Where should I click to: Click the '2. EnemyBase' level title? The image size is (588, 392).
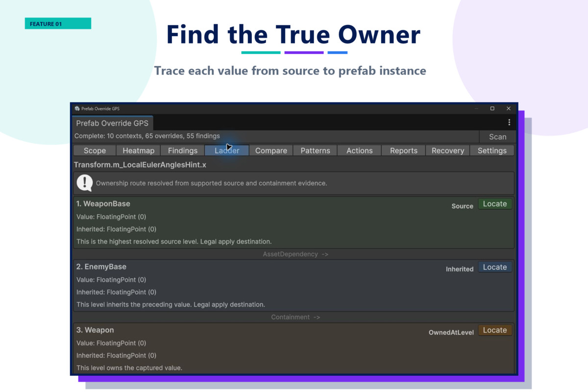point(101,267)
